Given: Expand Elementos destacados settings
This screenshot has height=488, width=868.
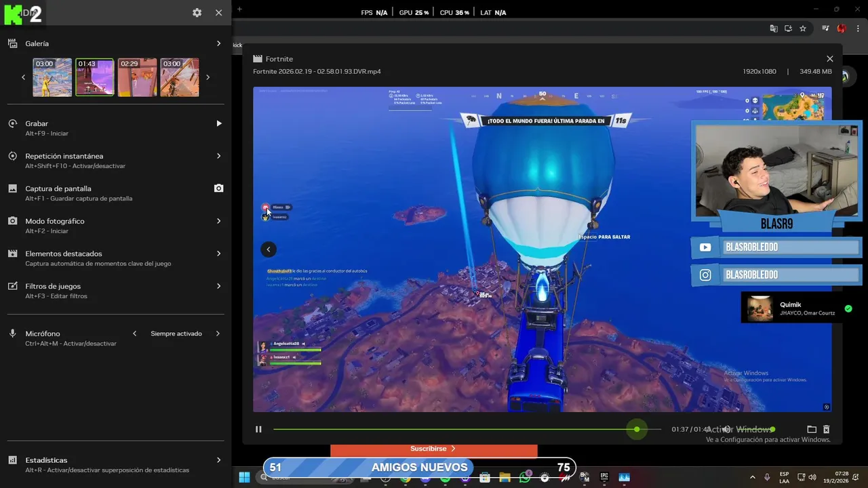Looking at the screenshot, I should [218, 253].
